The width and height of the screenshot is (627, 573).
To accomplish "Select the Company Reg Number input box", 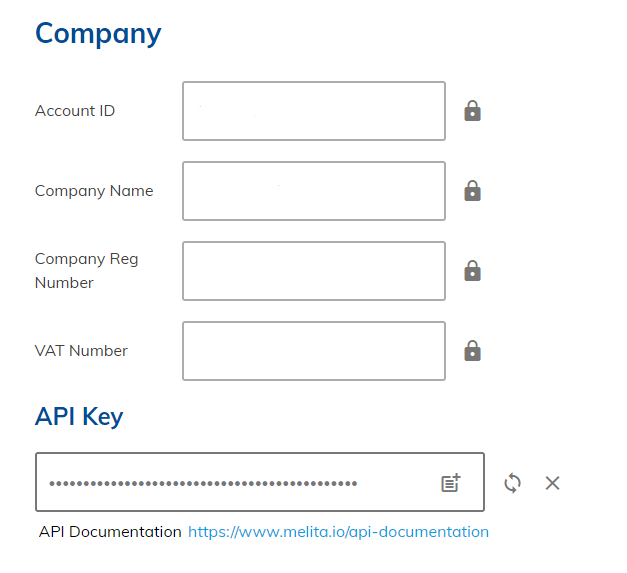I will click(313, 271).
